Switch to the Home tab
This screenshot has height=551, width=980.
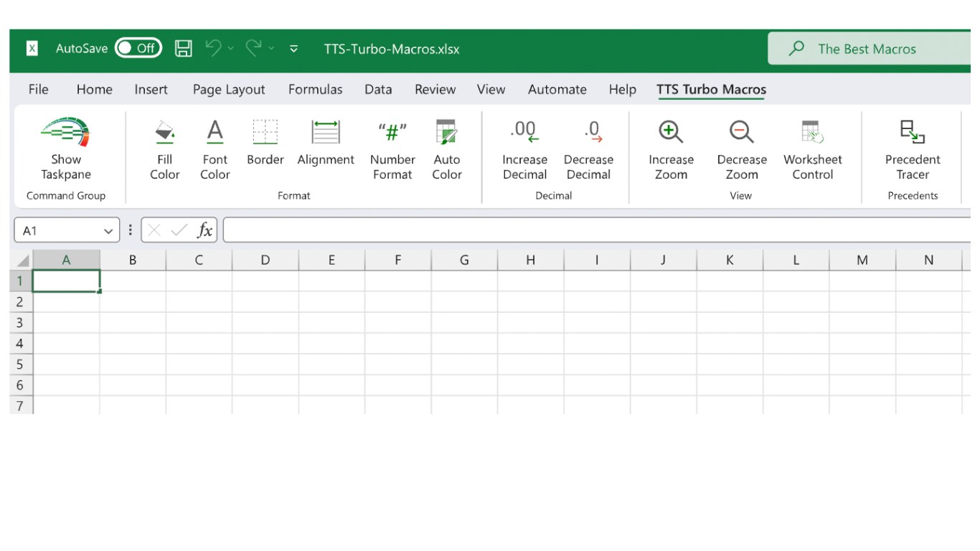coord(95,90)
